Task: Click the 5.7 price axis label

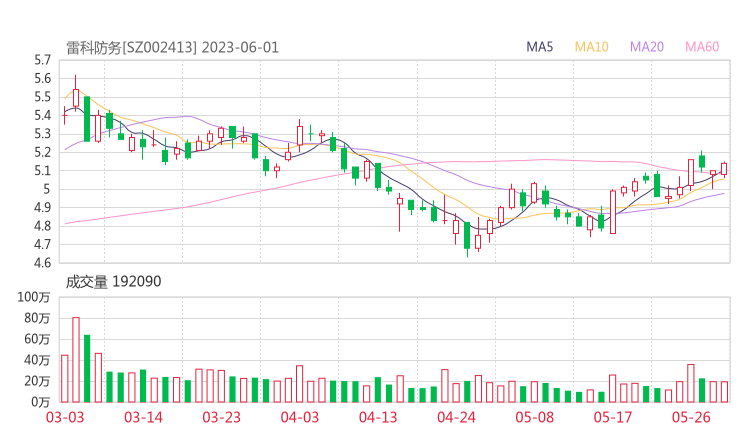Action: (x=42, y=60)
